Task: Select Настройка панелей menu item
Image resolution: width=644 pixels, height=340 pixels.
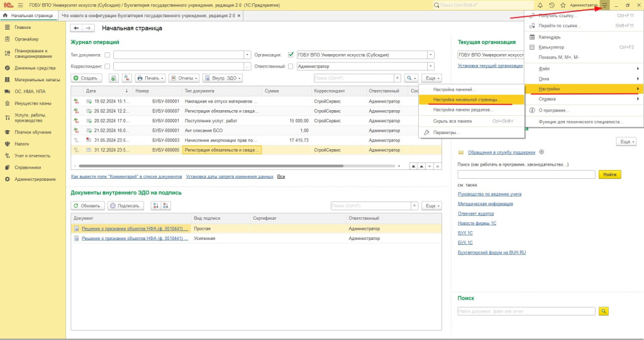Action: click(472, 89)
